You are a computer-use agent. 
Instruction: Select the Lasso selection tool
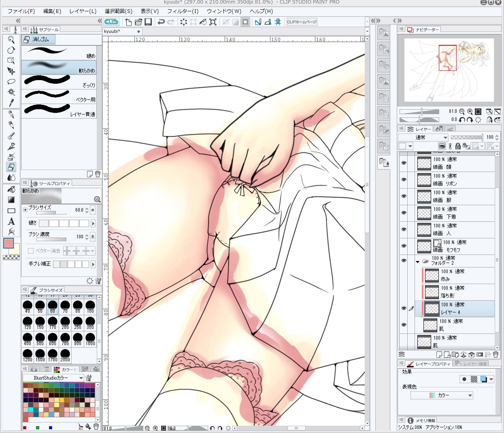click(x=11, y=82)
